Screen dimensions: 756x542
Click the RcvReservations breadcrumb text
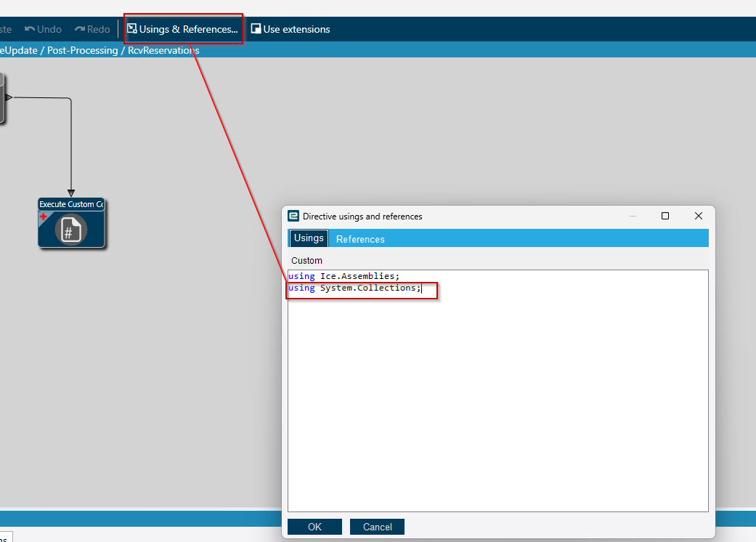(x=163, y=50)
